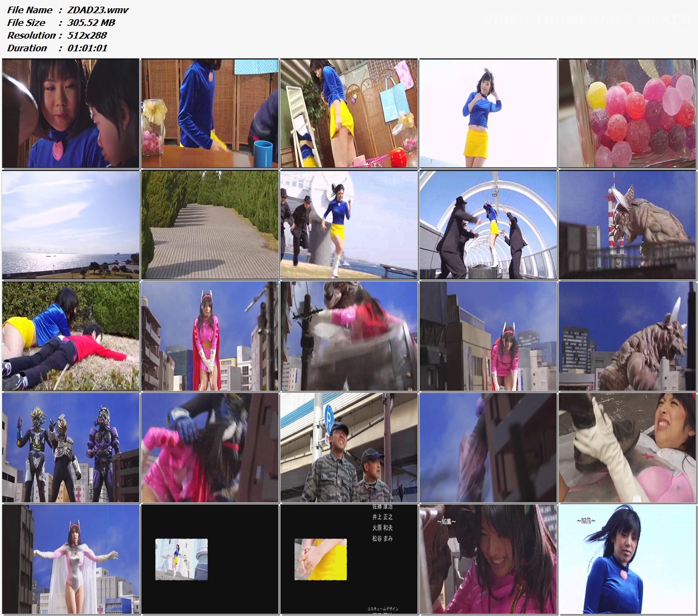The image size is (698, 616).
Task: Open blurry purple thumbnail beside brown building
Action: click(x=488, y=448)
